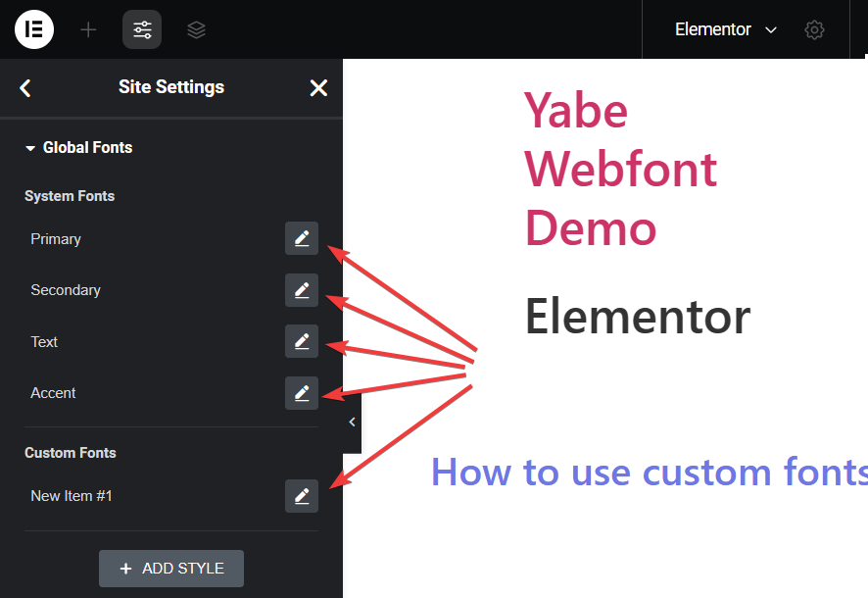Viewport: 868px width, 598px height.
Task: Click the System Fonts section label
Action: click(x=70, y=196)
